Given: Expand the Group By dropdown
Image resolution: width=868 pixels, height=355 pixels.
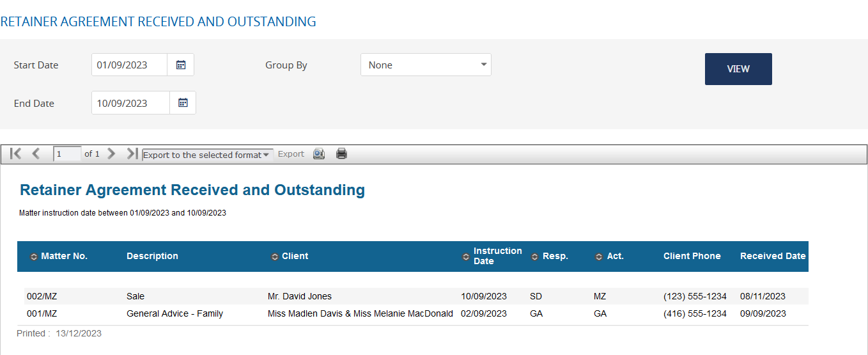Looking at the screenshot, I should [x=426, y=65].
